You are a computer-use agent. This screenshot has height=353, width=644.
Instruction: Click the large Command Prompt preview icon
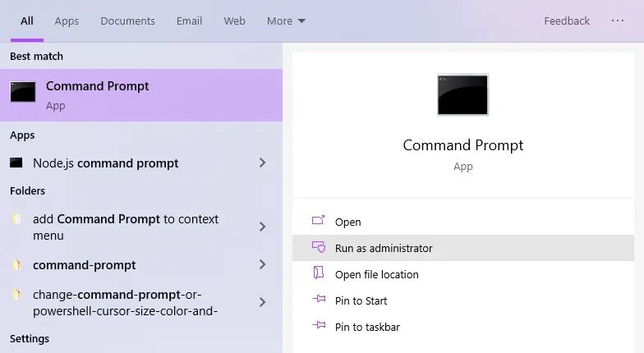click(x=463, y=95)
